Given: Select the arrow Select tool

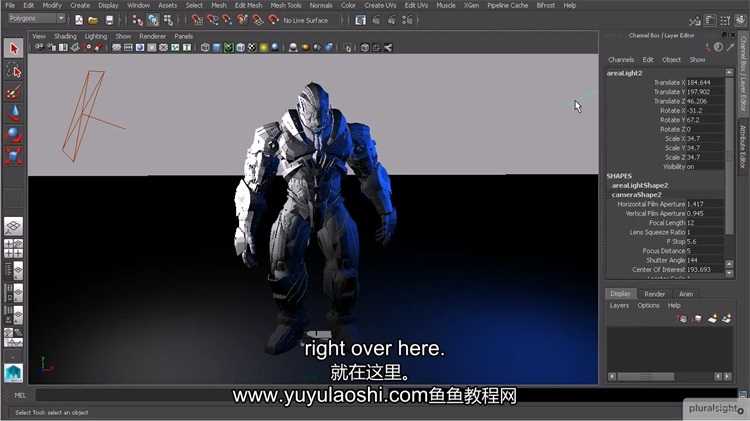Looking at the screenshot, I should point(13,48).
